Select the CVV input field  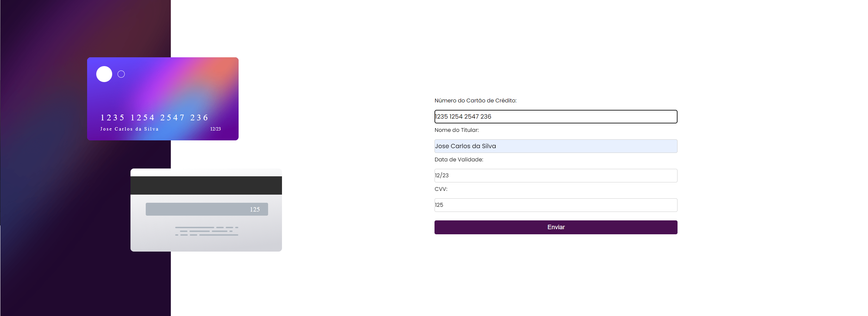tap(556, 205)
